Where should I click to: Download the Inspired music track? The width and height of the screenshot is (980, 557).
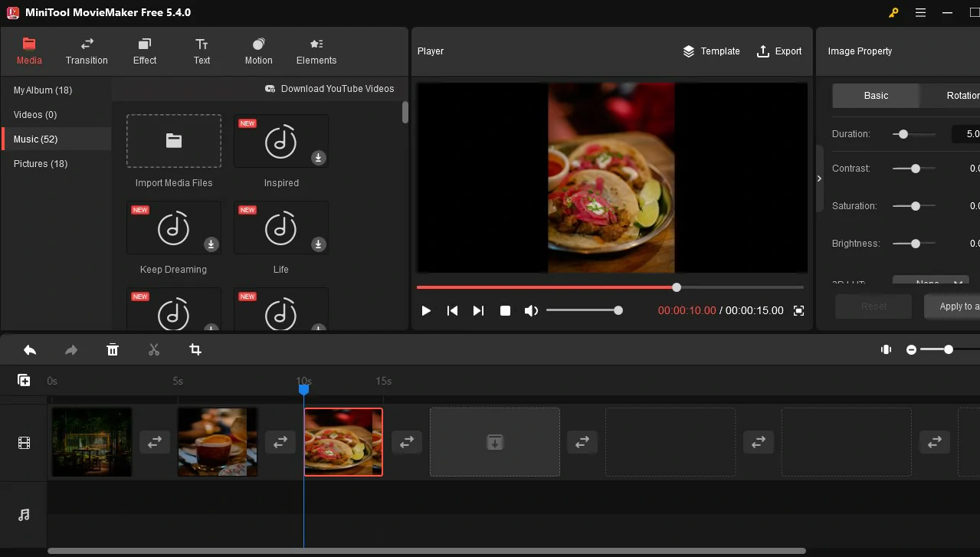[318, 158]
